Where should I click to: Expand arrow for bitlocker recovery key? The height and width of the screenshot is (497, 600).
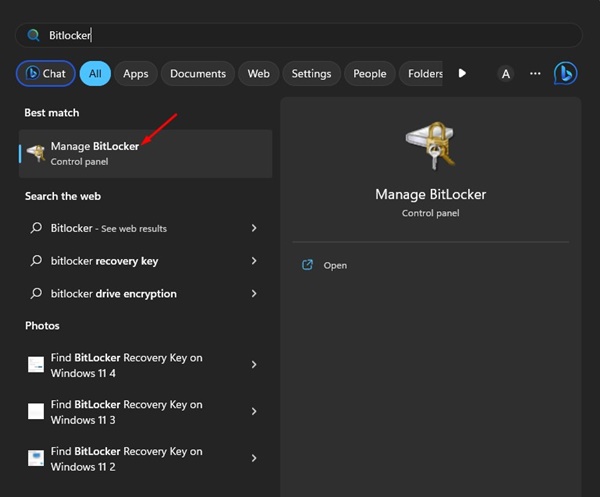point(254,261)
